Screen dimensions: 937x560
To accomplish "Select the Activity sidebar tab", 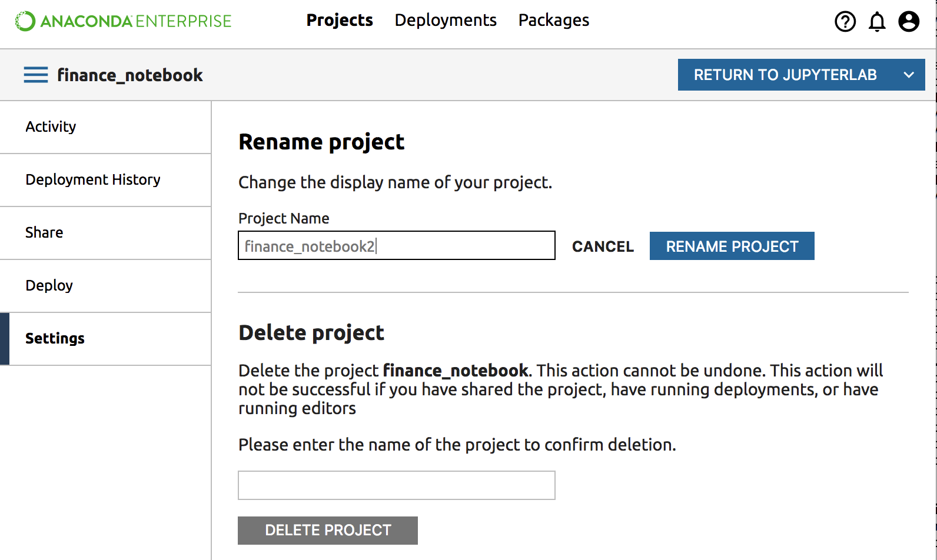I will [x=105, y=127].
